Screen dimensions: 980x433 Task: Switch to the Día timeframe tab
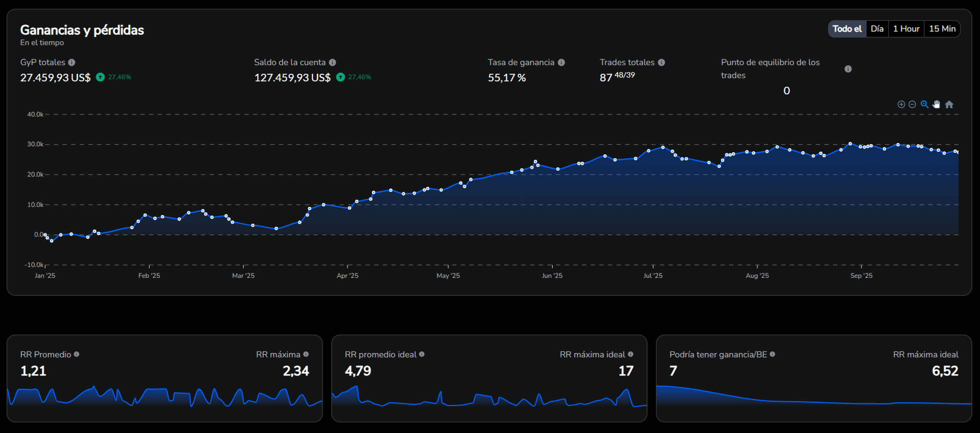coord(877,29)
